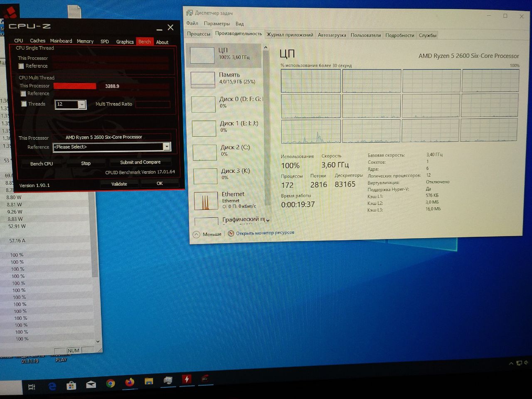Click the sensor window scrollbar down arrow
This screenshot has height=399, width=532.
[98, 342]
